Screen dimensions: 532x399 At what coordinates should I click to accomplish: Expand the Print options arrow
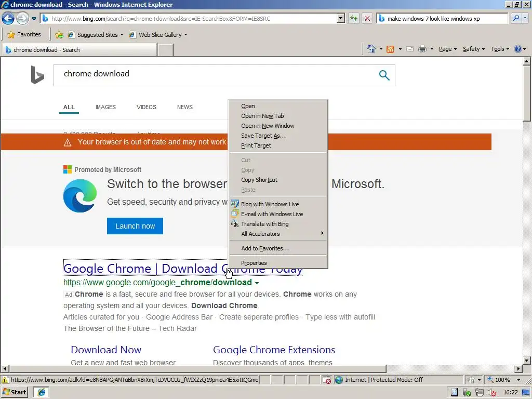432,49
